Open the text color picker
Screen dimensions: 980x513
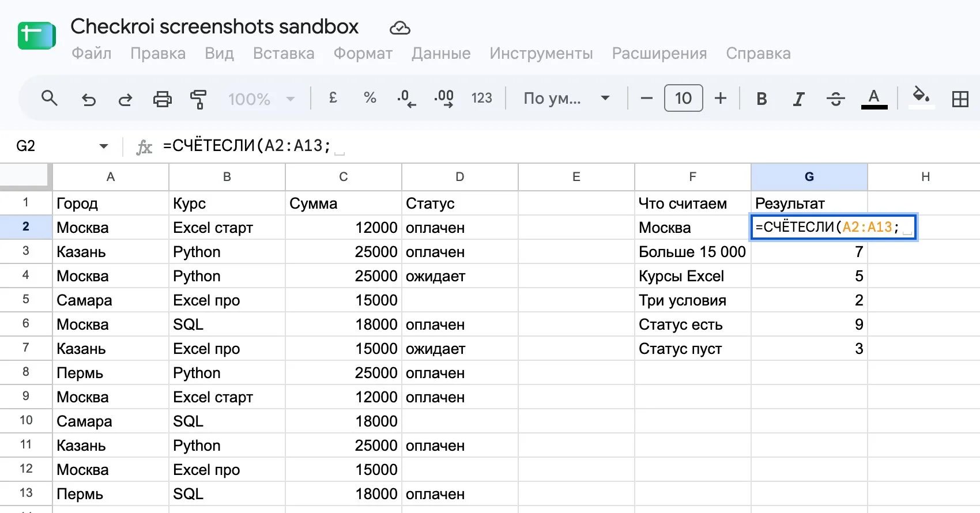coord(874,99)
